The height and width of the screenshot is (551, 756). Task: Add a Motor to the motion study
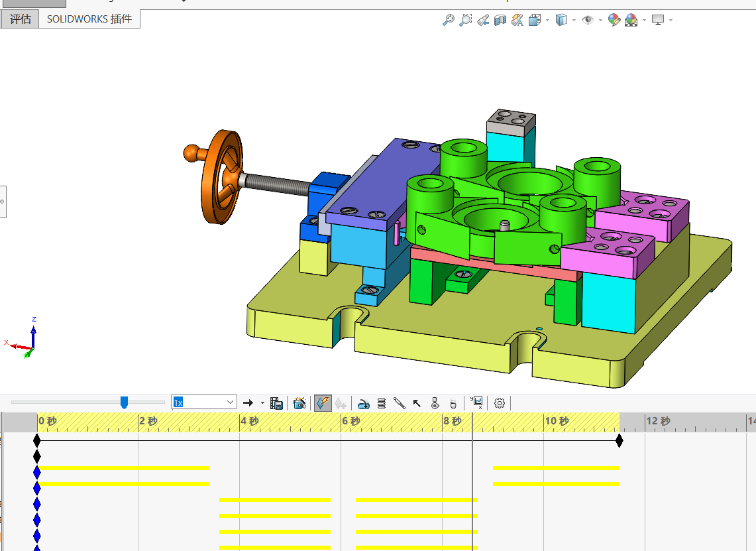[x=364, y=403]
